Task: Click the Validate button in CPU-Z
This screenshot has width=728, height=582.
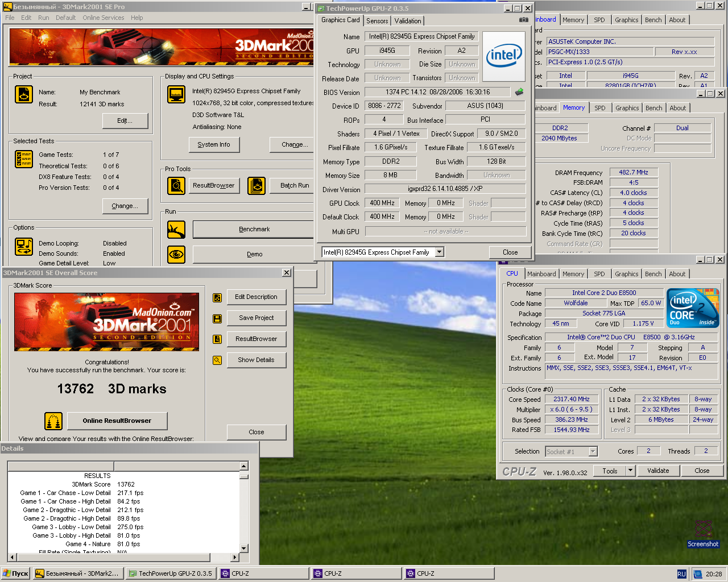Action: point(658,471)
